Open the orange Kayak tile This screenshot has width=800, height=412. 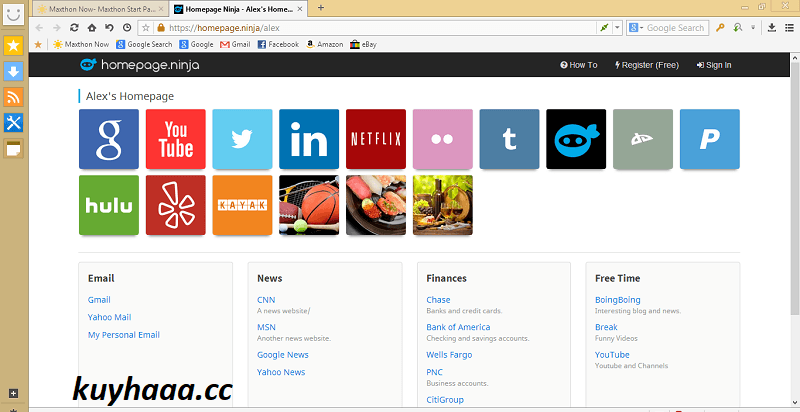(x=242, y=205)
